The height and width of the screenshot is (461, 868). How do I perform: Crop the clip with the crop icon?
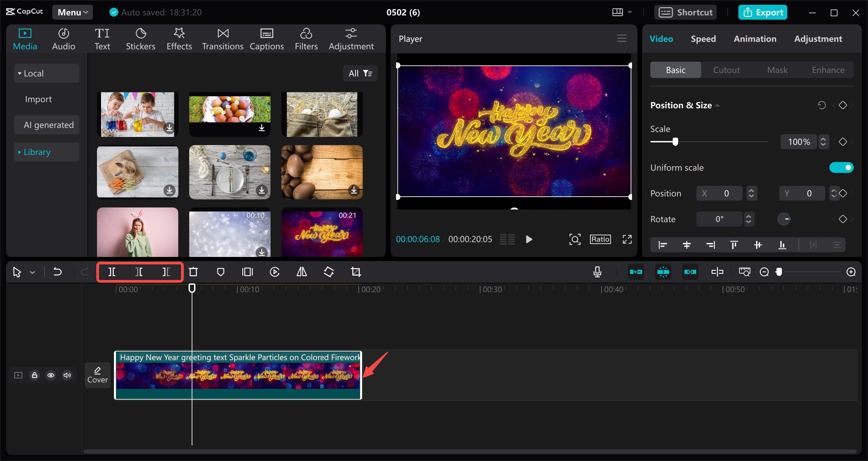[x=356, y=272]
